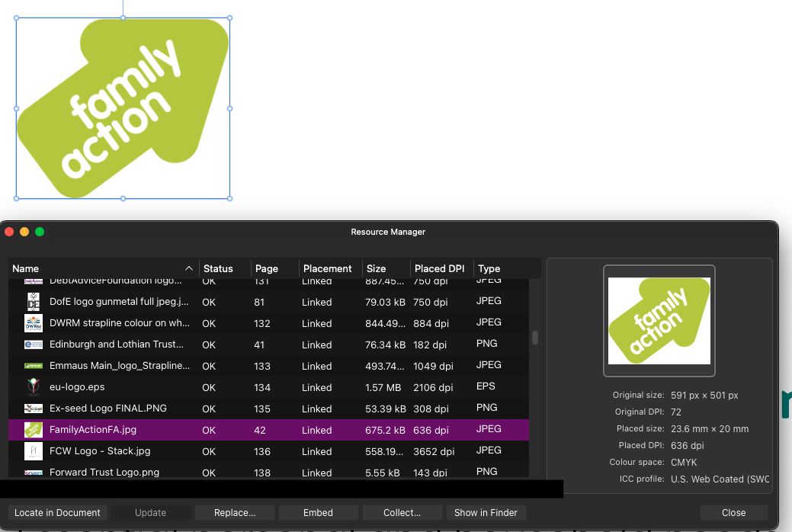Image resolution: width=792 pixels, height=532 pixels.
Task: Click the 1049 dpi placed DPI cell
Action: (434, 367)
